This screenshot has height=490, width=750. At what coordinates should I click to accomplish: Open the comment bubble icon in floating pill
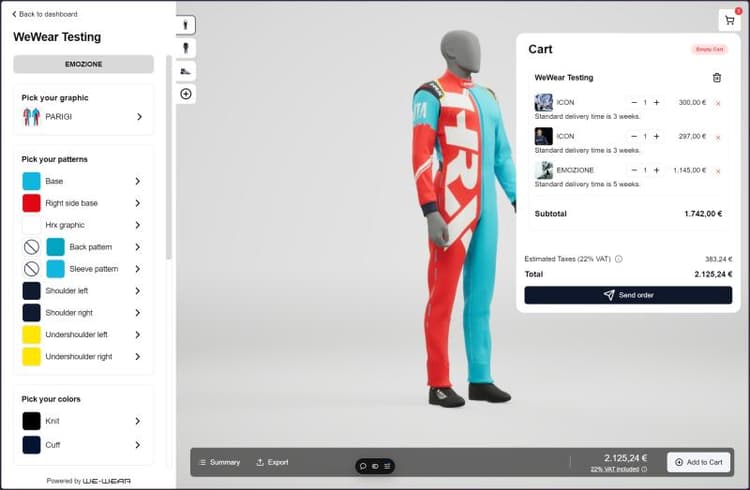[x=363, y=466]
